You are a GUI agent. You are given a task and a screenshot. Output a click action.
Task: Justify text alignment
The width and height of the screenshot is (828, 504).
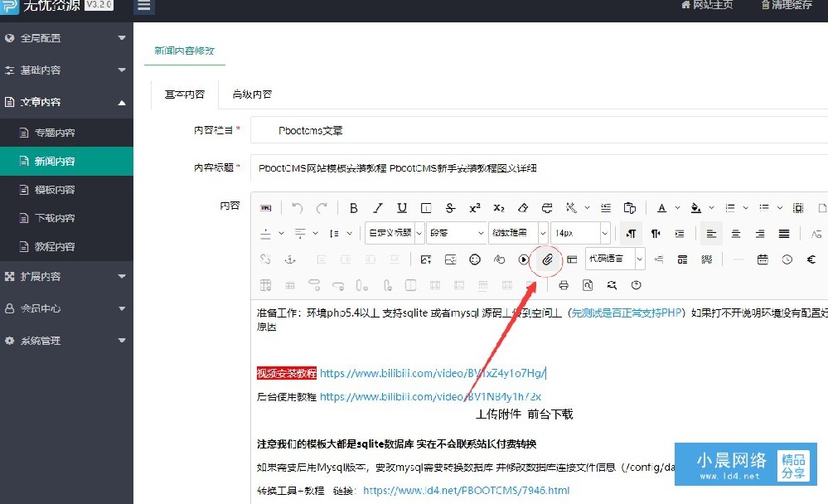(x=784, y=234)
